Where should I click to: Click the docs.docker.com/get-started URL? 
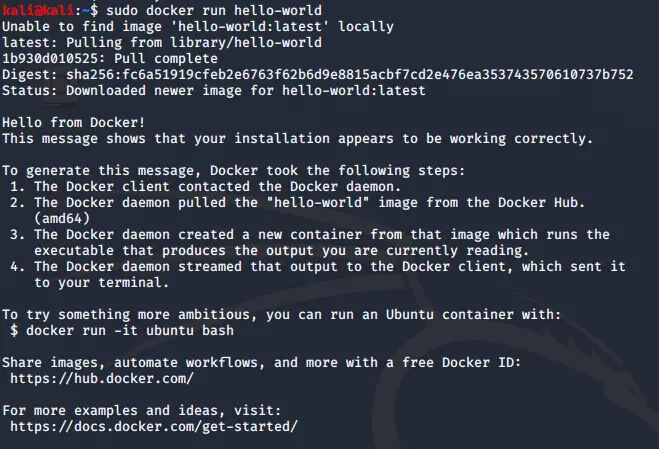[x=154, y=426]
